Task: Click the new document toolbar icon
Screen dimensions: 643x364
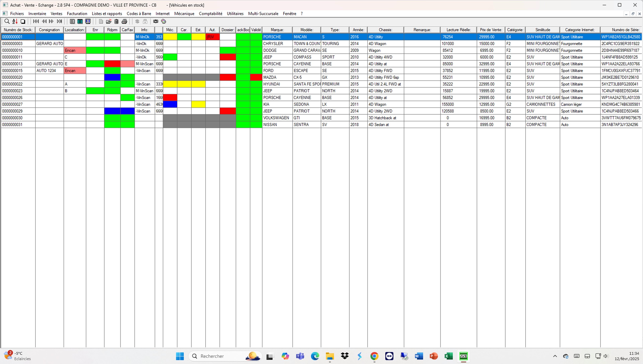Action: coord(101,21)
